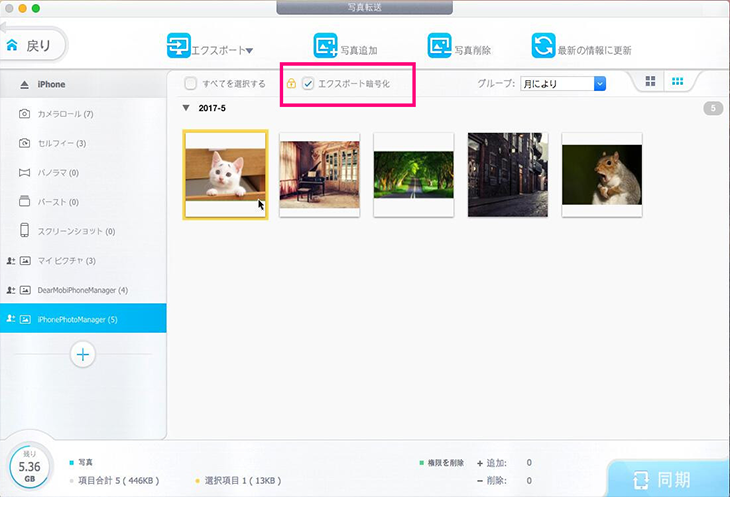Click 選択項目 1 ( 13KB ) status text

[243, 481]
